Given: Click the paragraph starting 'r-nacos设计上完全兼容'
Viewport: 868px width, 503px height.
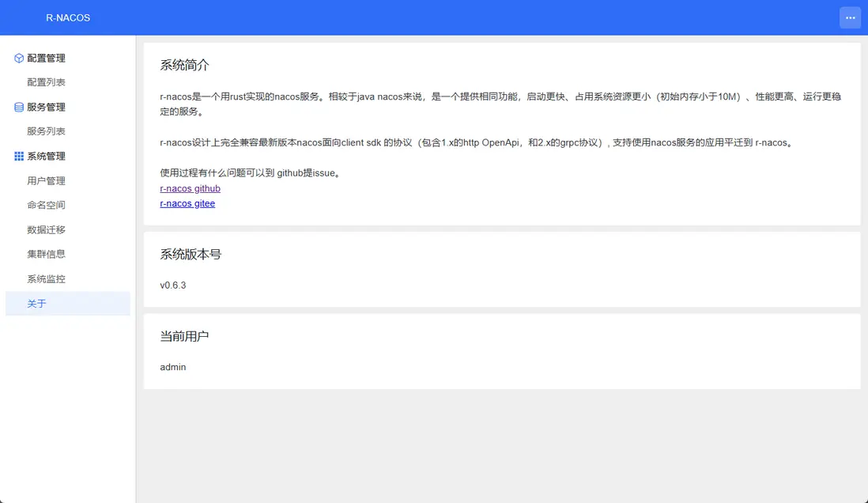Looking at the screenshot, I should pos(477,142).
